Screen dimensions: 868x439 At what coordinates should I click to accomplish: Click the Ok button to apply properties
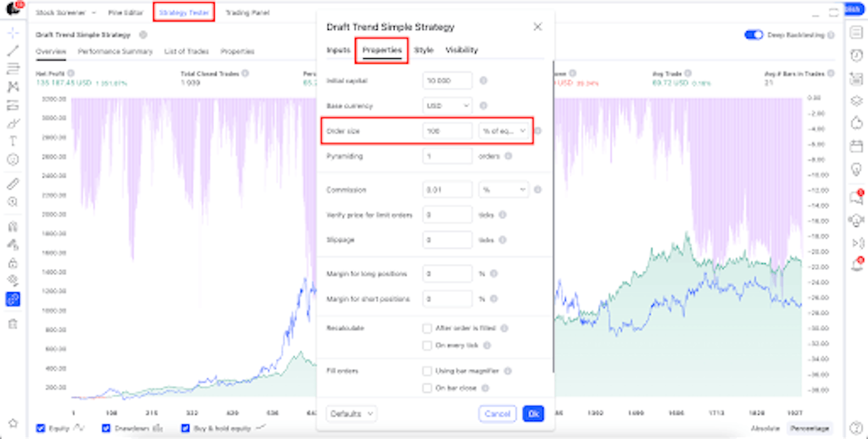[532, 414]
